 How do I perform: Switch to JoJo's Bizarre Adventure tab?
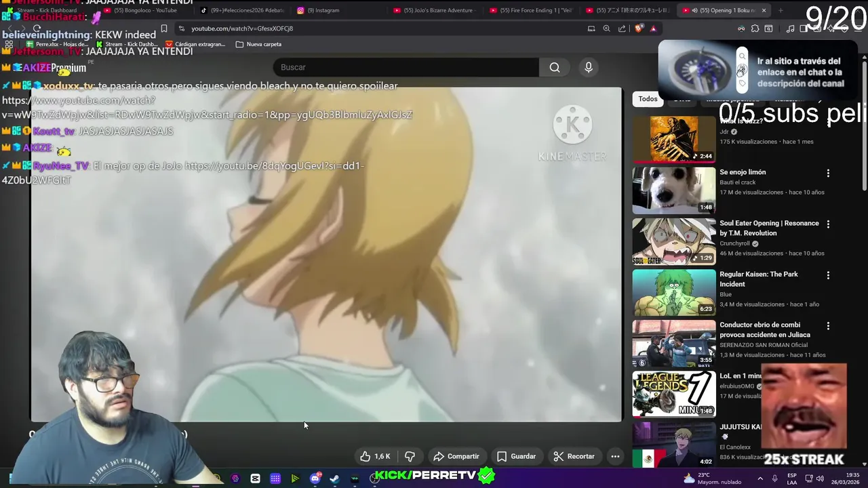(434, 10)
